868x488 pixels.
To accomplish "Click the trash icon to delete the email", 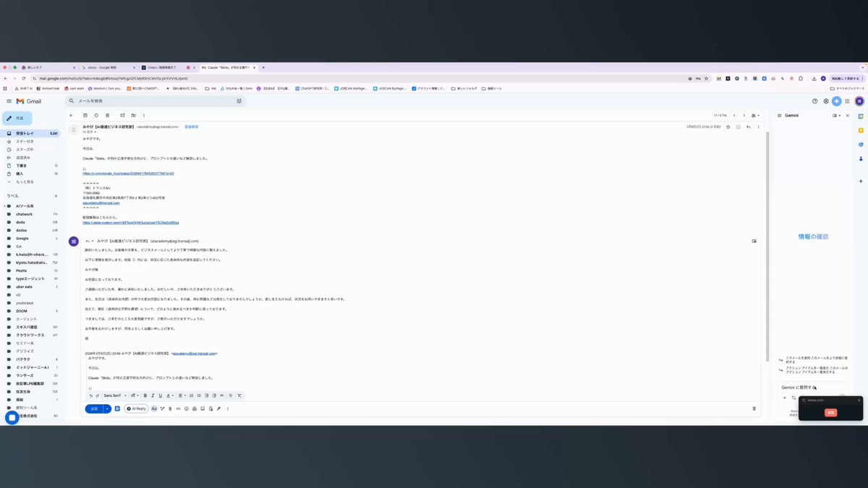I will [x=107, y=115].
